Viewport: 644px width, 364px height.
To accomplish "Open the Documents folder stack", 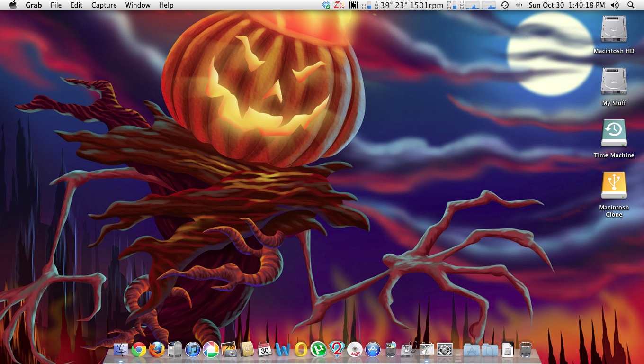I will tap(490, 350).
